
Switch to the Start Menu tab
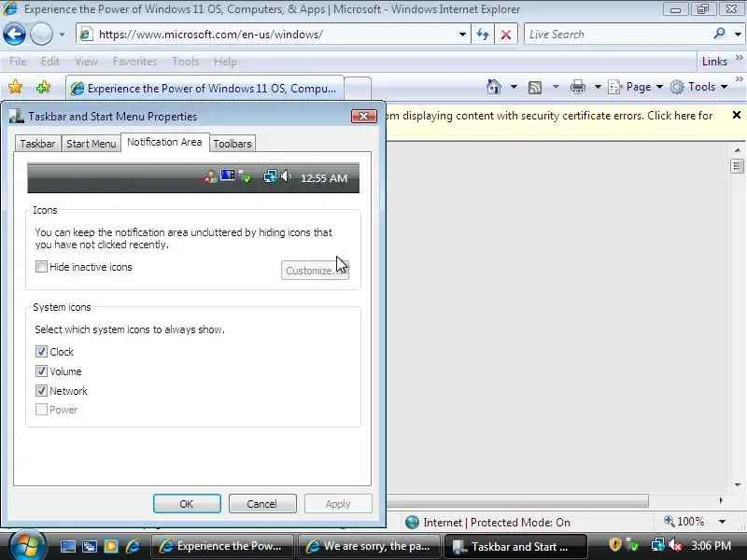pyautogui.click(x=91, y=144)
